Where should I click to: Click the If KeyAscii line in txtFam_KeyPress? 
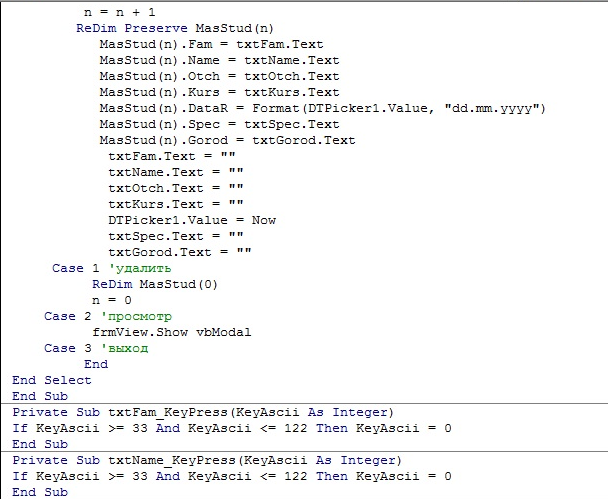point(232,428)
